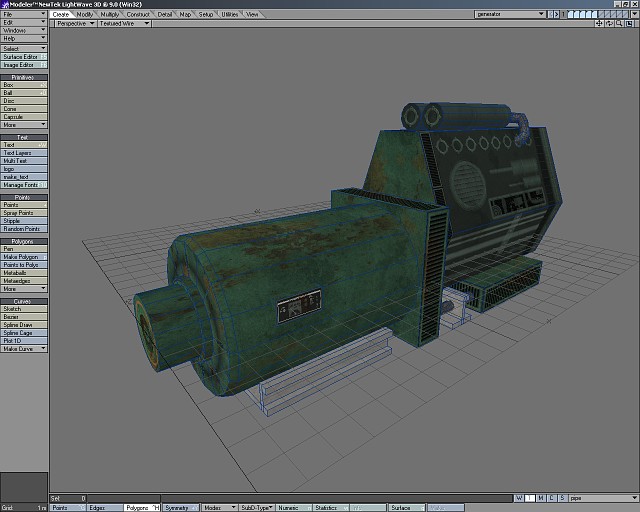Click the previous layer bank arrow
Screen dimensions: 640x512
pyautogui.click(x=551, y=14)
